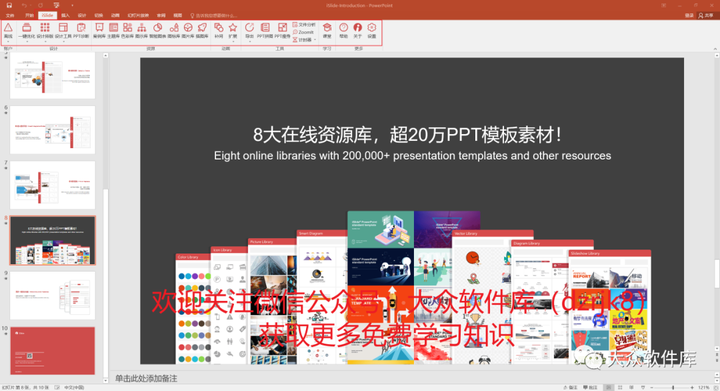Click the notes field 单击此处添加备注
Screen dimensions: 720x391
pos(146,379)
